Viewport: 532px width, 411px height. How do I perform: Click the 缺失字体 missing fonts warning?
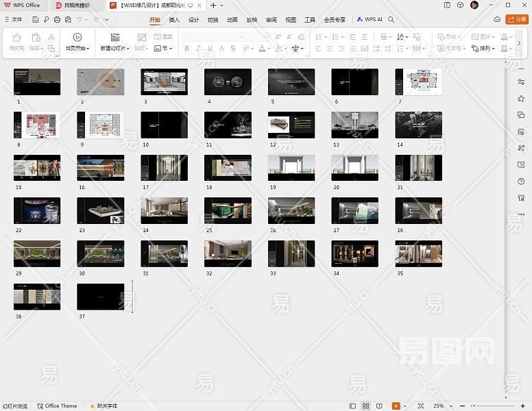pyautogui.click(x=103, y=406)
